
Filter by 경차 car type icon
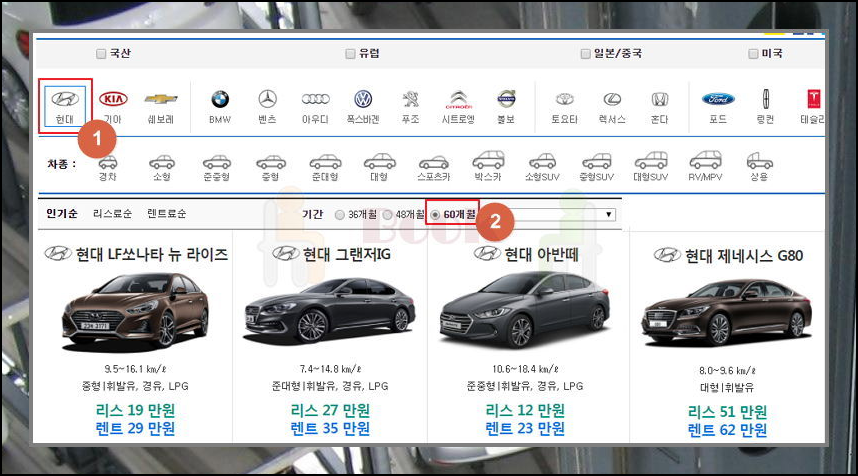tap(108, 162)
